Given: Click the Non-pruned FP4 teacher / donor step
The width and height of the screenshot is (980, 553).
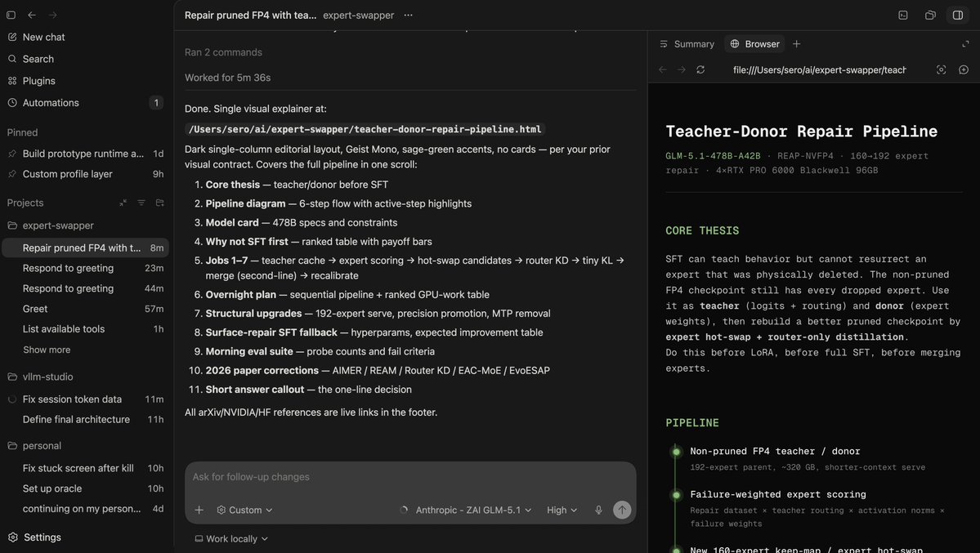Looking at the screenshot, I should 775,451.
